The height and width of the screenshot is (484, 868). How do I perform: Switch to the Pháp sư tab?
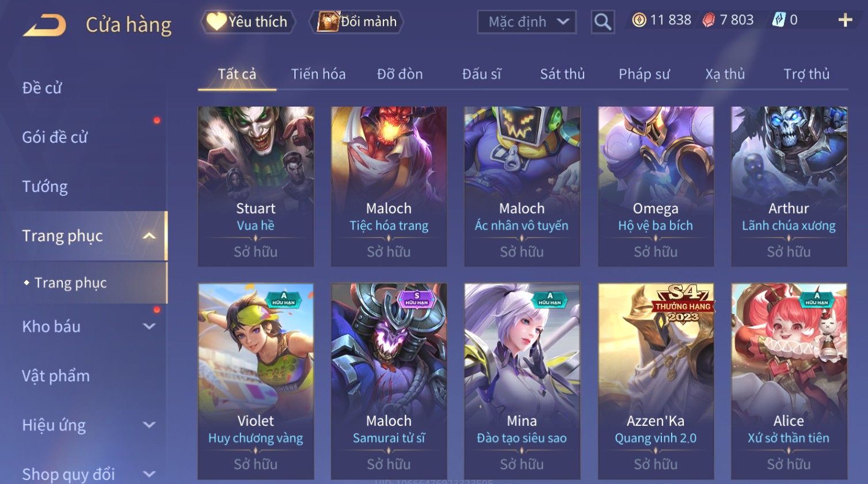coord(644,74)
